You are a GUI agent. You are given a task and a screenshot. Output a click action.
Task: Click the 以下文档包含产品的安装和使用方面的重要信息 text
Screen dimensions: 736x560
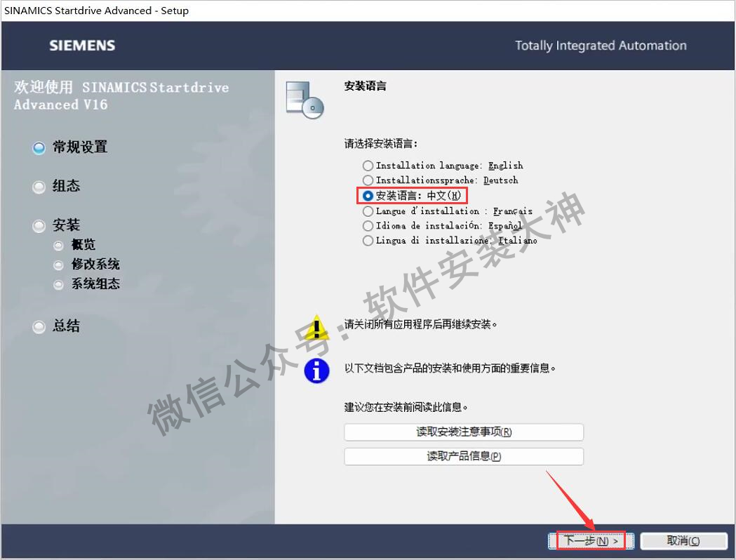click(x=450, y=368)
